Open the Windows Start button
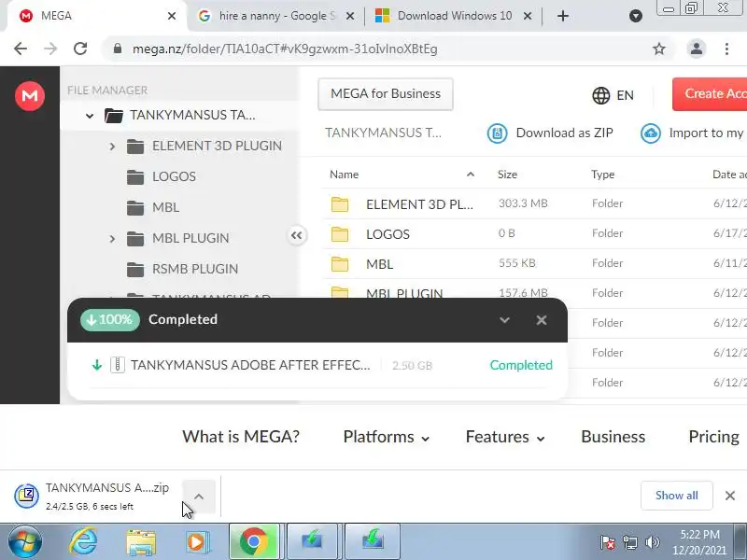This screenshot has height=560, width=747. (24, 542)
